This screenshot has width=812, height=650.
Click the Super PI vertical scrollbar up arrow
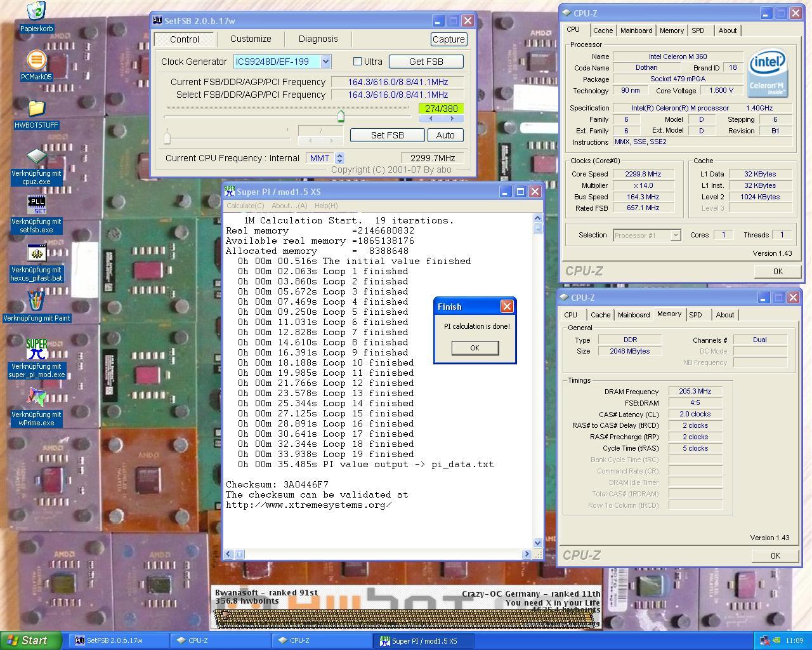(538, 218)
